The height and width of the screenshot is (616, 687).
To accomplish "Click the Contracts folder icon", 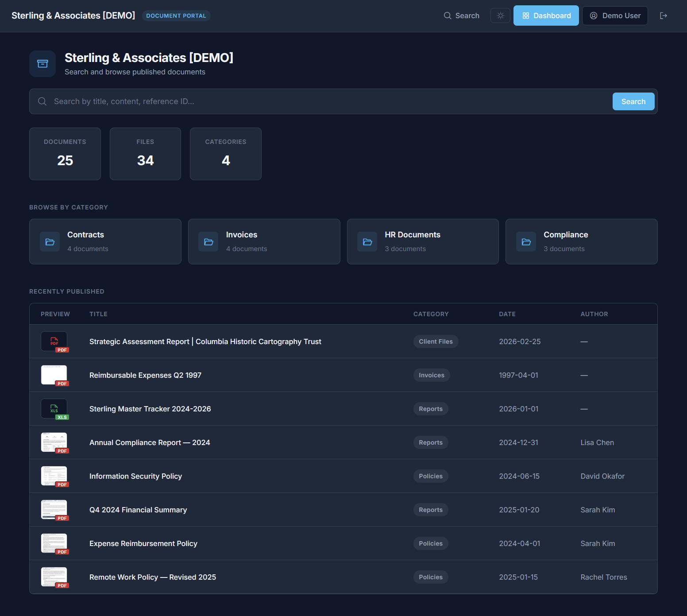I will click(50, 241).
